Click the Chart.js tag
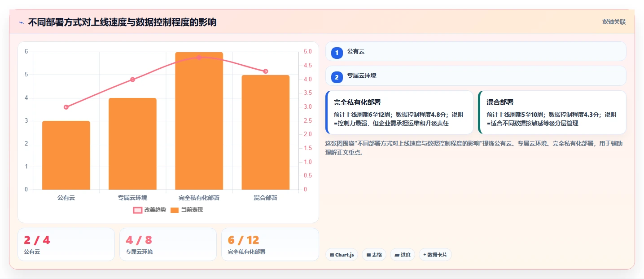The width and height of the screenshot is (644, 279). [x=342, y=255]
